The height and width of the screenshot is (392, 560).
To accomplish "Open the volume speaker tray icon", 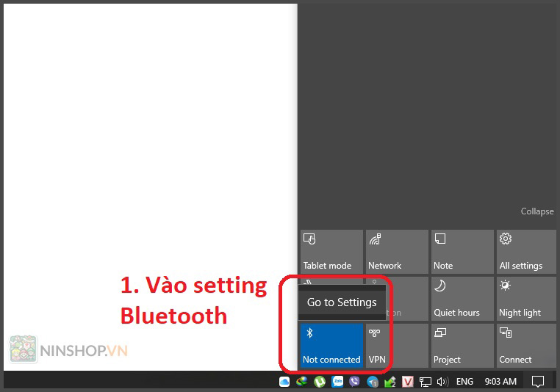I will click(x=443, y=382).
